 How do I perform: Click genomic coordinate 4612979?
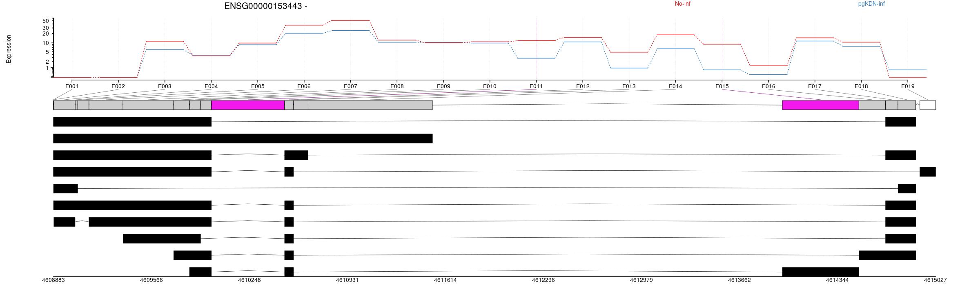[x=641, y=280]
